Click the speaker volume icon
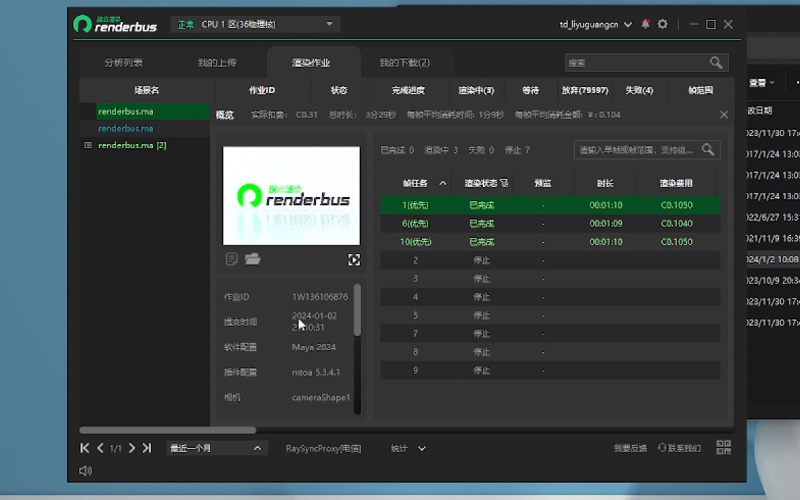This screenshot has width=800, height=500. click(x=85, y=470)
